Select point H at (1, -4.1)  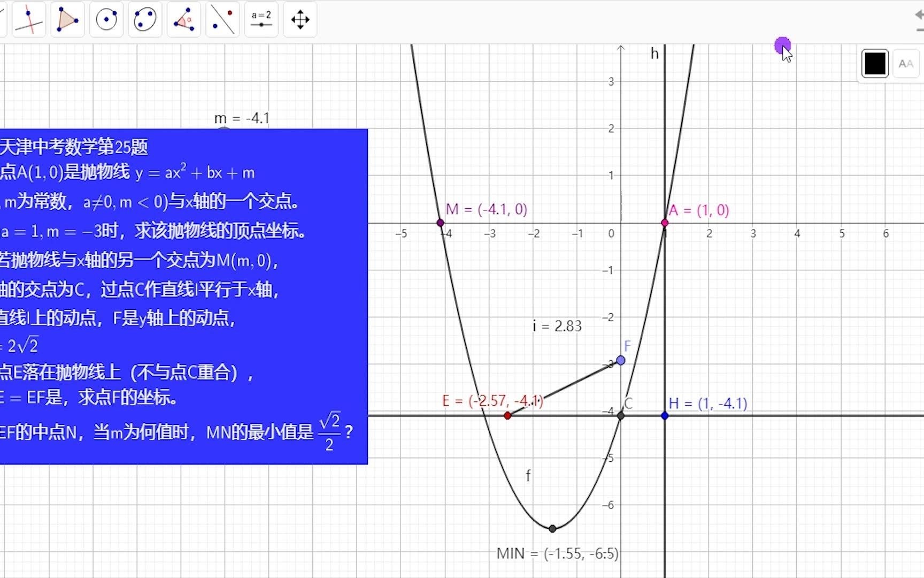(x=665, y=415)
